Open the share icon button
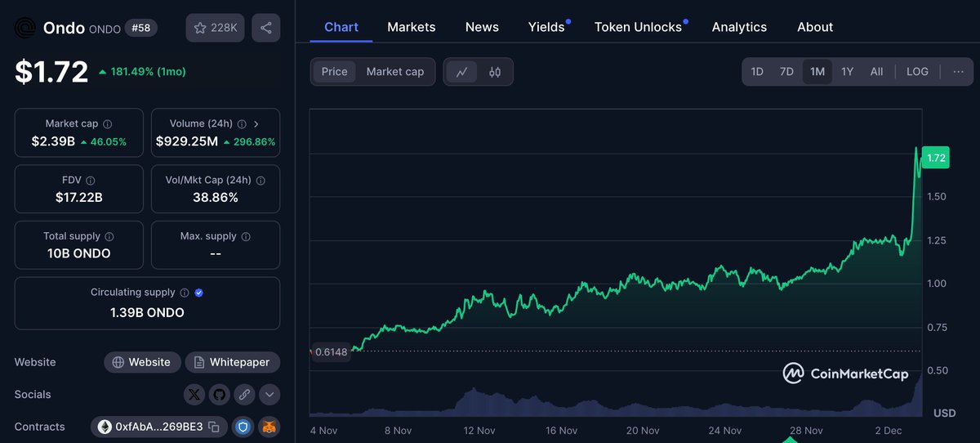The image size is (980, 443). [266, 28]
